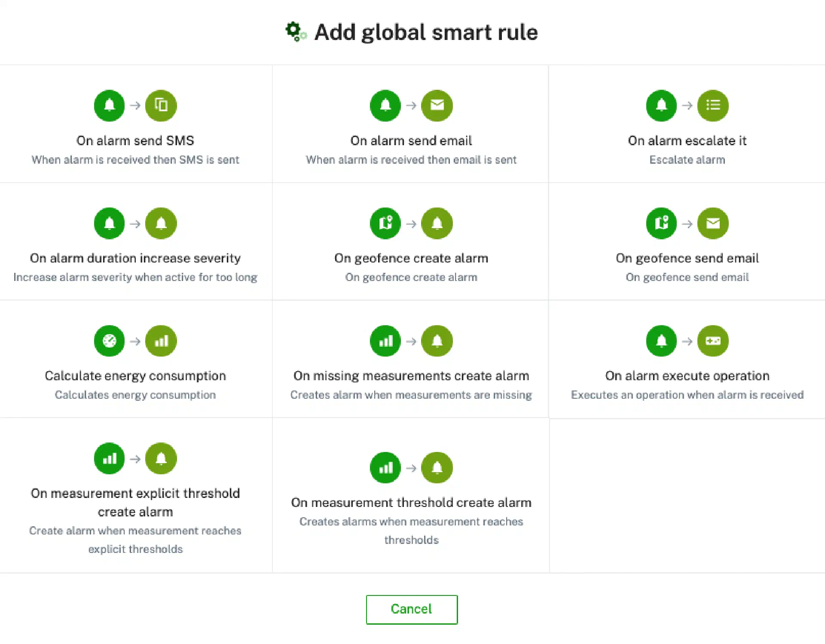Screen dimensions: 825x644
Task: Choose On alarm execute operation rule
Action: click(x=687, y=376)
